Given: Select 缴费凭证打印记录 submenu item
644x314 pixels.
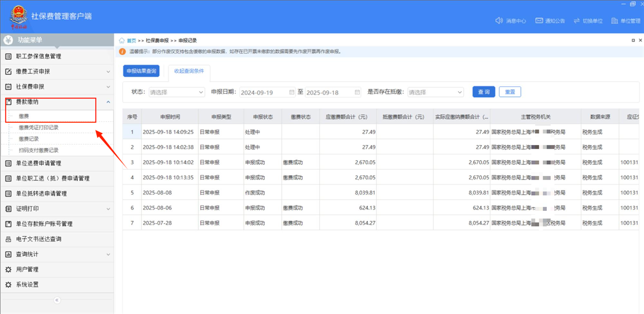Looking at the screenshot, I should [38, 128].
